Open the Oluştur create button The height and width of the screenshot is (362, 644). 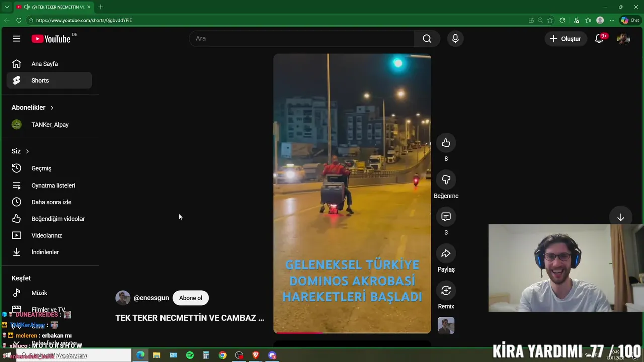tap(566, 39)
